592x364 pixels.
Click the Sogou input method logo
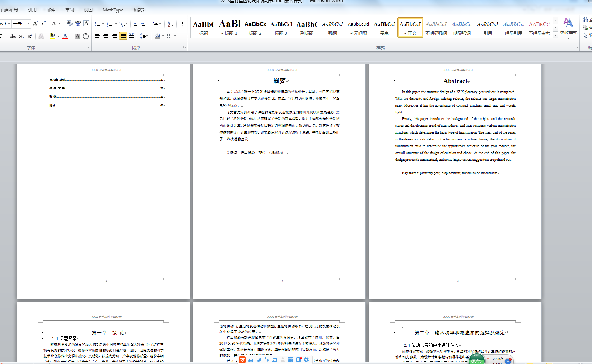tap(242, 360)
